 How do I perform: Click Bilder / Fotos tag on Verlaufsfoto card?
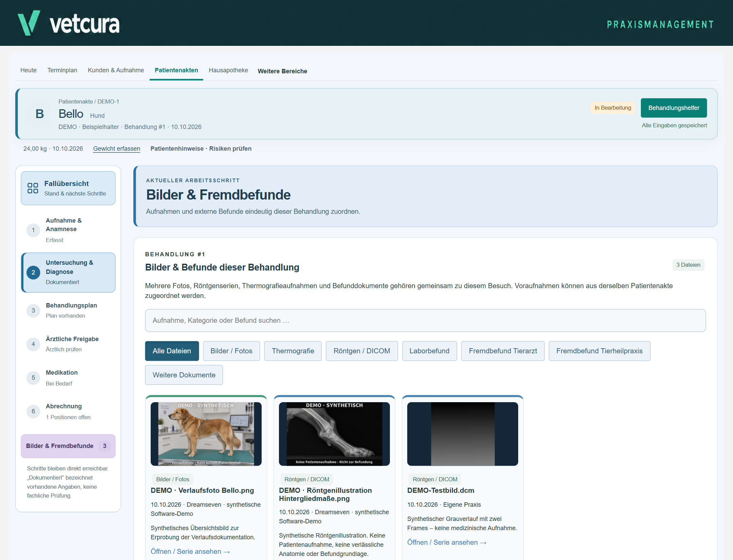(x=173, y=479)
